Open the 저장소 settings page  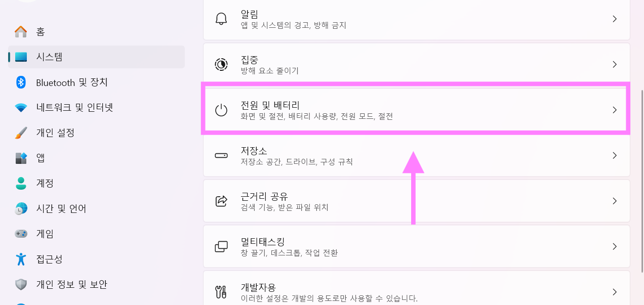point(354,155)
